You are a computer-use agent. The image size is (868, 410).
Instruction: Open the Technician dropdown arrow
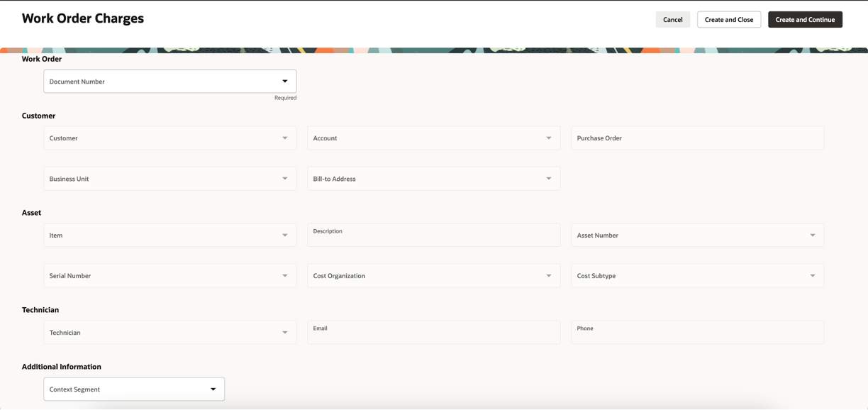tap(285, 333)
